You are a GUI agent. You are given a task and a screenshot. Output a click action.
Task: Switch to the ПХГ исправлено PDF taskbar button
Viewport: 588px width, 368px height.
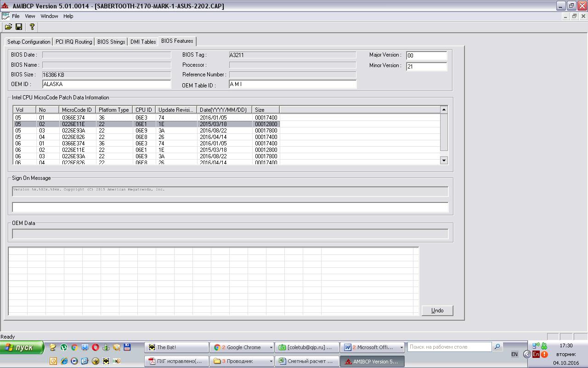tap(176, 361)
